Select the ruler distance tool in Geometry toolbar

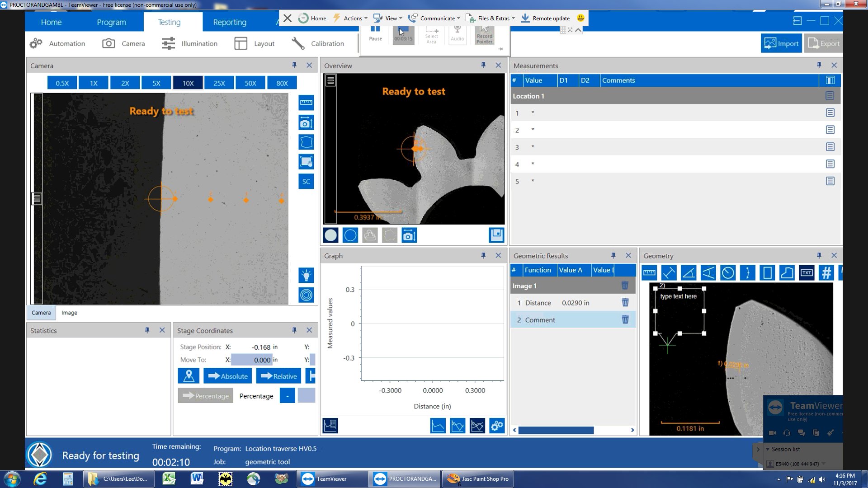coord(649,273)
